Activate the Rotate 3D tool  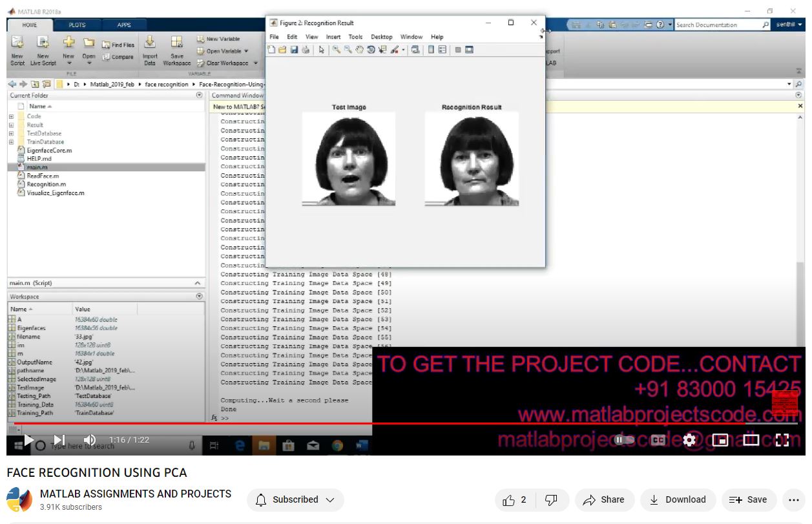coord(371,50)
